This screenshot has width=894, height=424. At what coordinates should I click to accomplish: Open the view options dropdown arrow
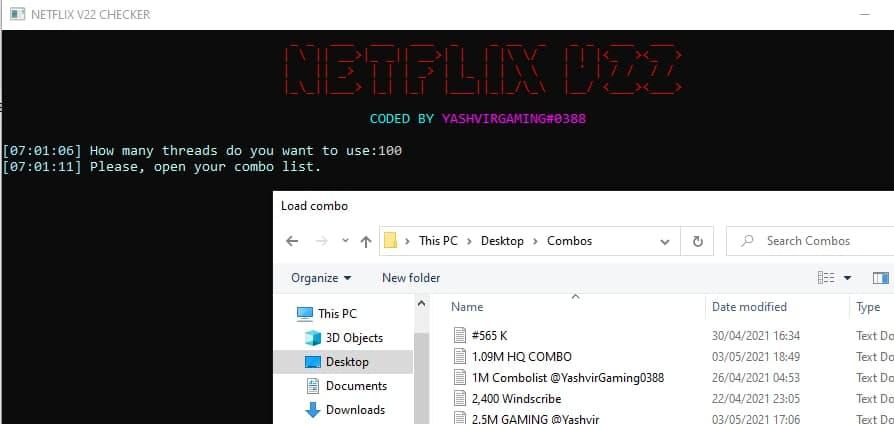(847, 278)
